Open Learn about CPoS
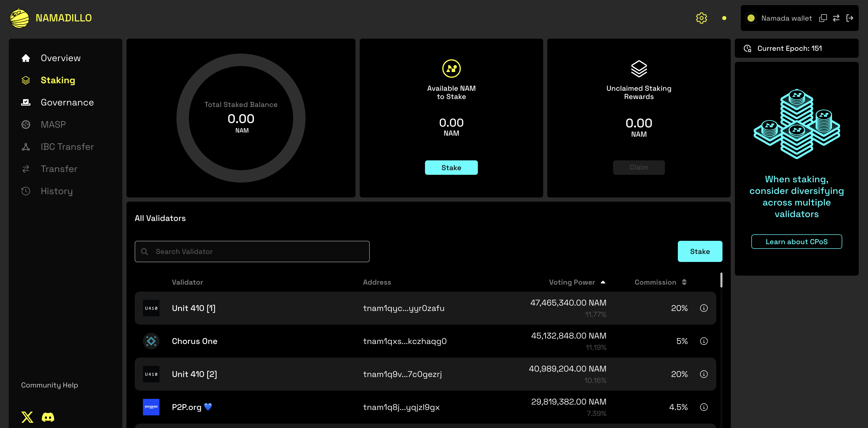The image size is (868, 428). pos(796,242)
